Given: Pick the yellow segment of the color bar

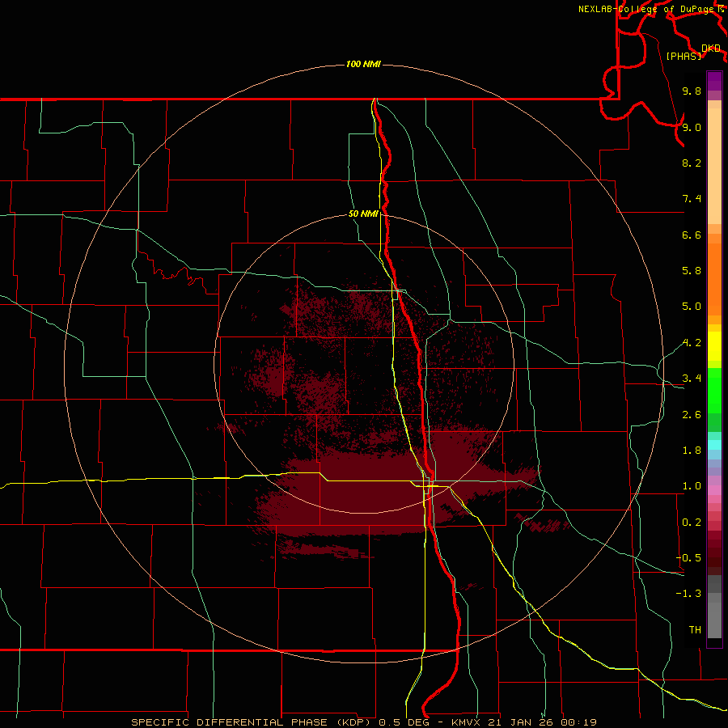Looking at the screenshot, I should pos(714,346).
